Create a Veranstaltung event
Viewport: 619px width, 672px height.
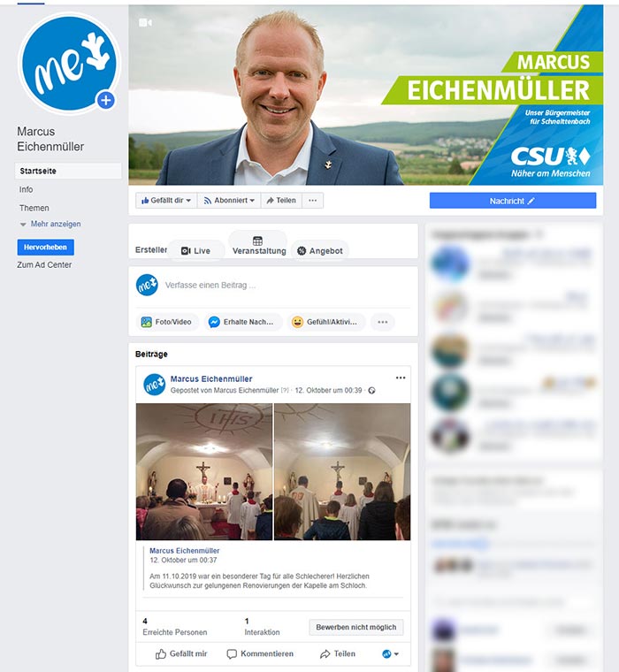pos(258,246)
